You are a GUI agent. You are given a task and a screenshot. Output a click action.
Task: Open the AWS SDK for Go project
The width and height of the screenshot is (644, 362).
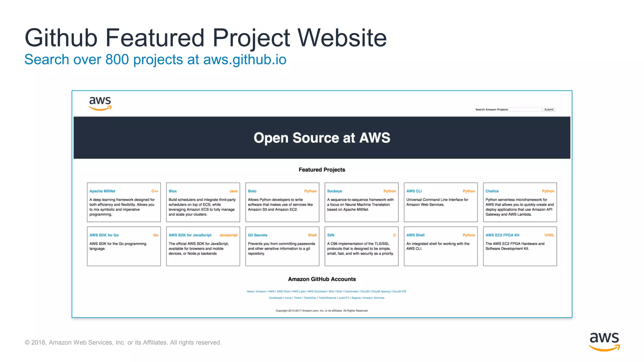104,235
